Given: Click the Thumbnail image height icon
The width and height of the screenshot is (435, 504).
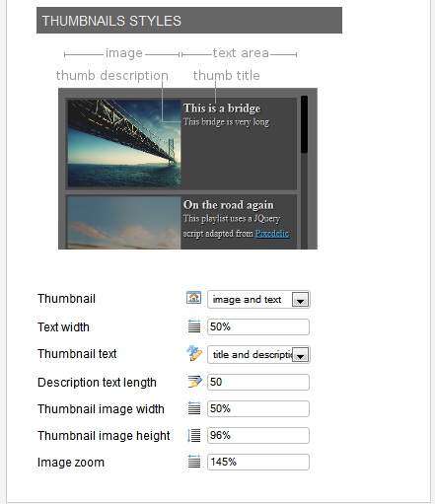Looking at the screenshot, I should coord(194,435).
